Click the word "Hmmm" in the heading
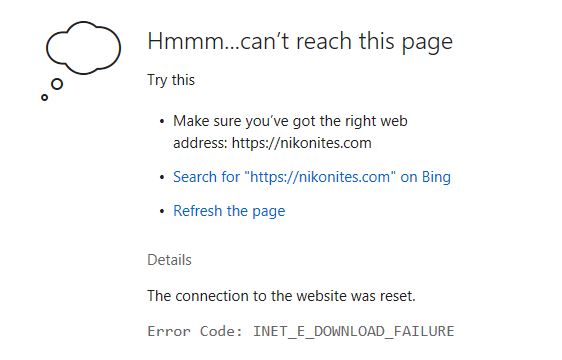562x360 pixels. point(186,41)
